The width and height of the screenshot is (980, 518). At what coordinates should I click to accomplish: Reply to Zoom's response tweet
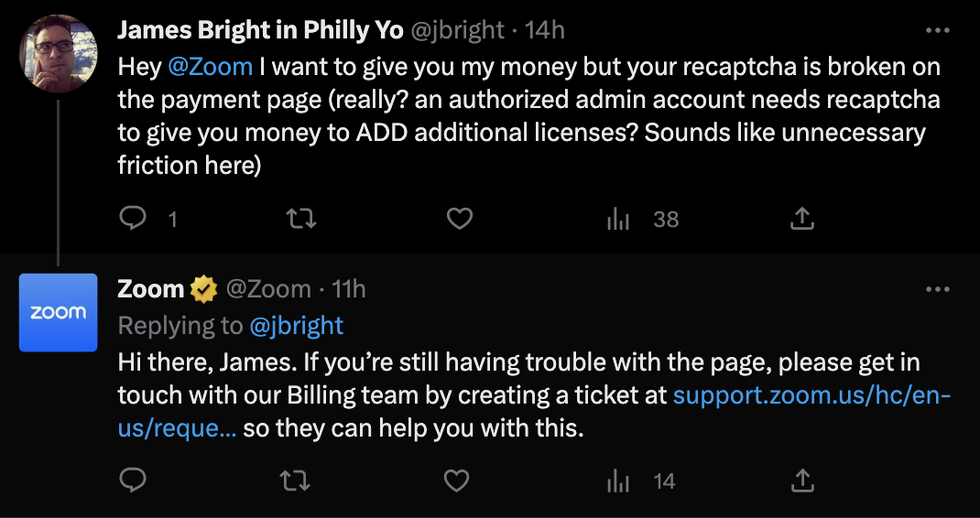(134, 480)
